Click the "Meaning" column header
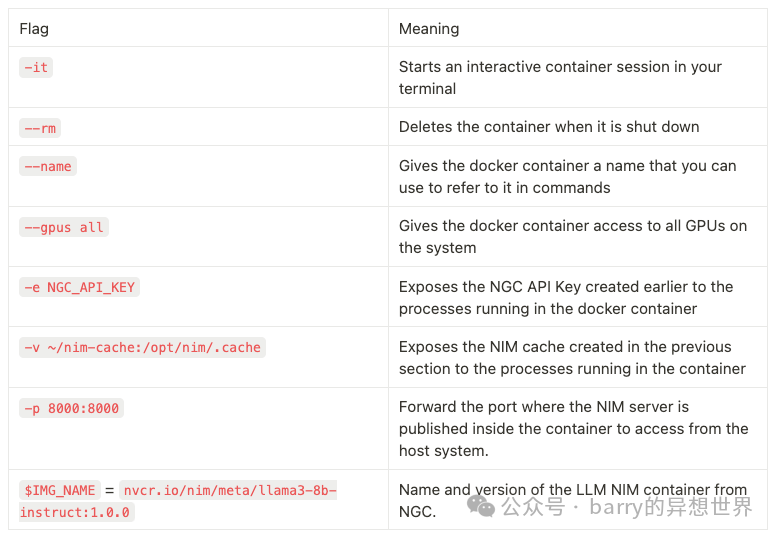 429,28
